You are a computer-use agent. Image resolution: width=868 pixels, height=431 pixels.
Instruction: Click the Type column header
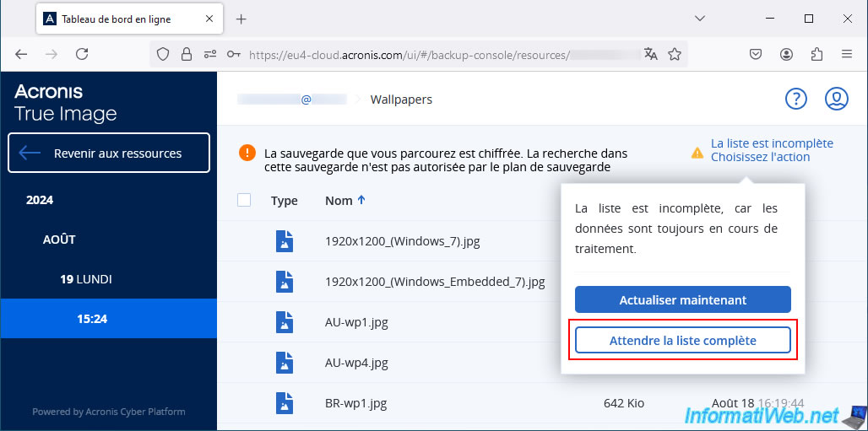[x=285, y=200]
